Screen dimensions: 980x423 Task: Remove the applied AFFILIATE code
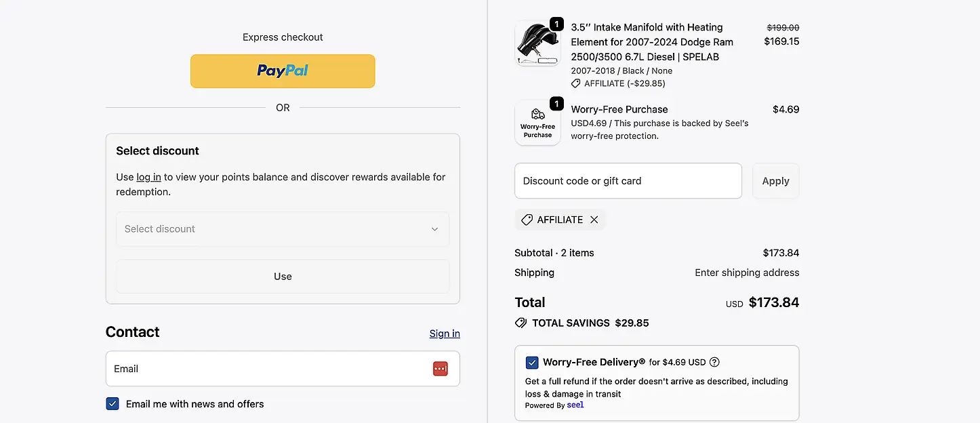594,220
